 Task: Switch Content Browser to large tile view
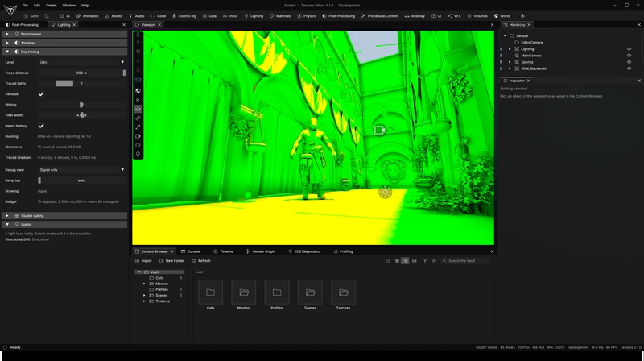pos(397,260)
